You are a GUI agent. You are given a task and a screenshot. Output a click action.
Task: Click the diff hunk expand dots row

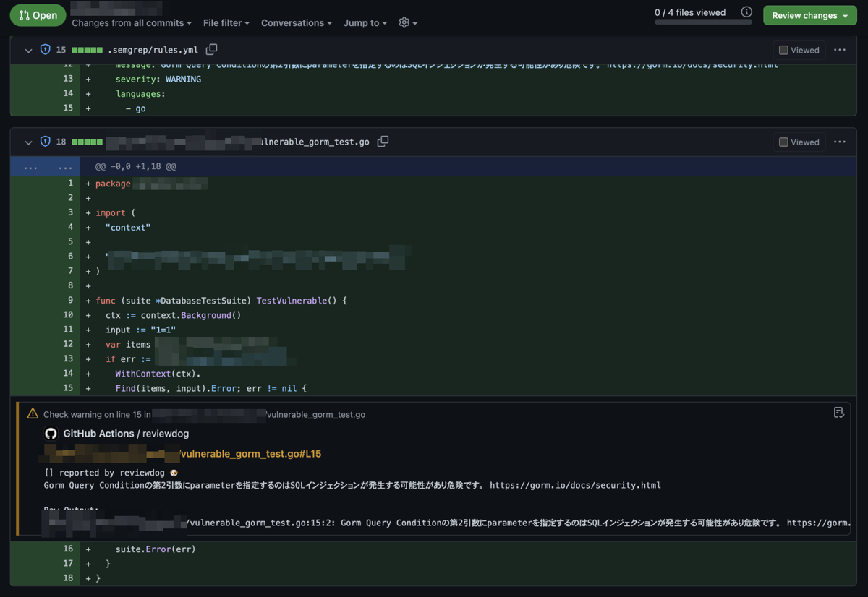[45, 166]
